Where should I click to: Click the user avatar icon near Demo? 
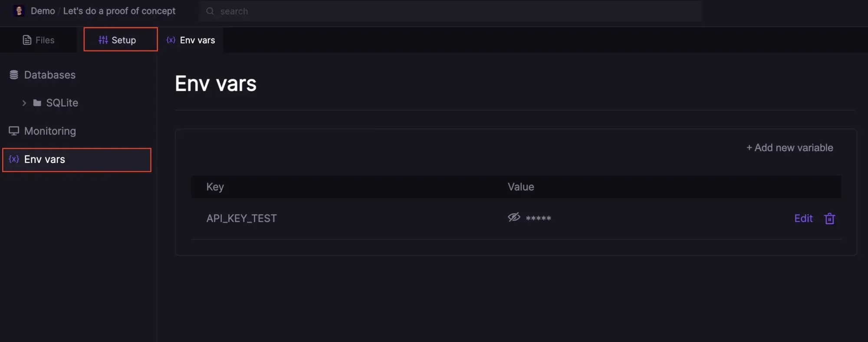19,11
